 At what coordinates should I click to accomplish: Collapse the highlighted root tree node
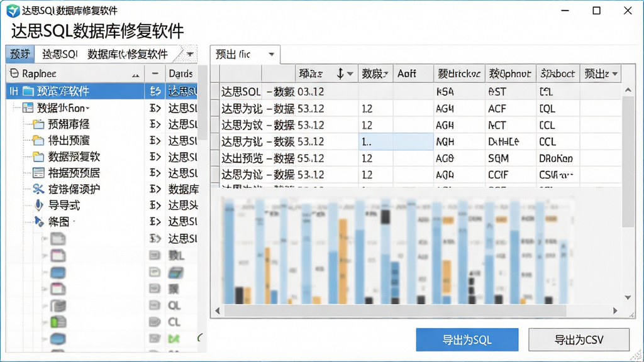point(14,90)
